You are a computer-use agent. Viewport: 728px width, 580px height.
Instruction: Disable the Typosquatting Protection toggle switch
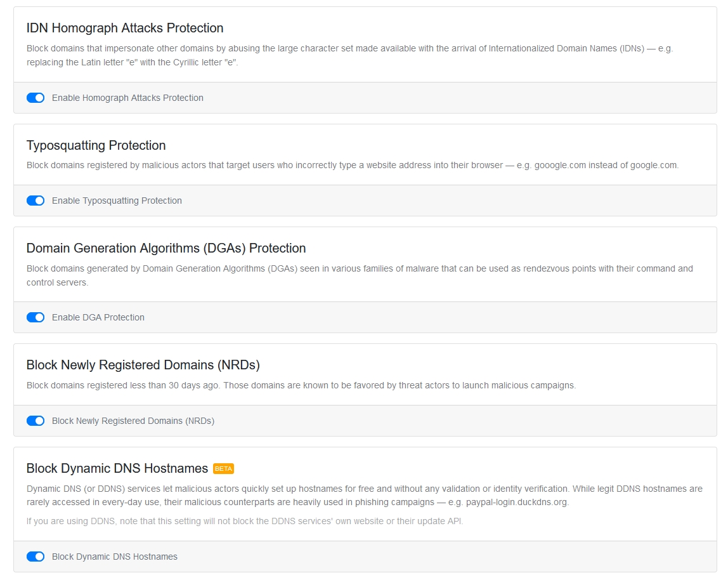[x=36, y=201]
